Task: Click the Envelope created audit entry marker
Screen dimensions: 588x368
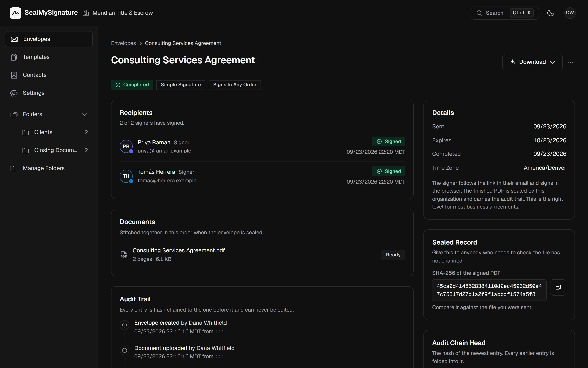Action: [124, 325]
